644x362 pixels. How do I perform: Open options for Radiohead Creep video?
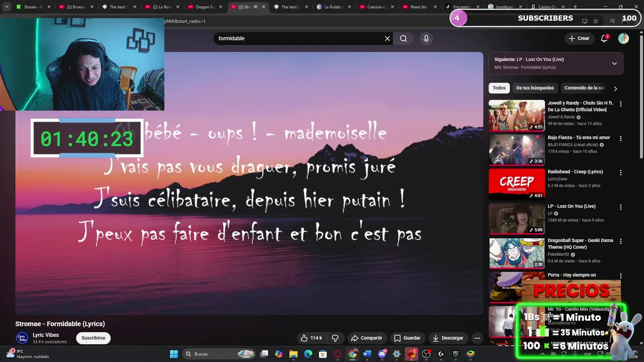(x=620, y=172)
